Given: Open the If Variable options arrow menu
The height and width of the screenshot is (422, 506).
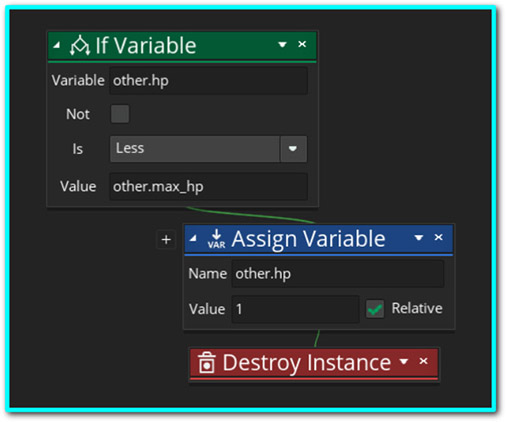Looking at the screenshot, I should tap(282, 44).
